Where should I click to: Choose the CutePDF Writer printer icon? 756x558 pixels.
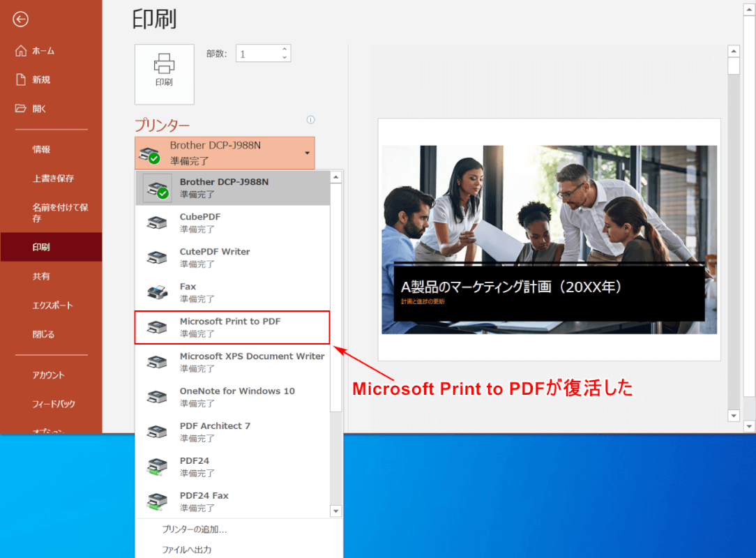156,257
